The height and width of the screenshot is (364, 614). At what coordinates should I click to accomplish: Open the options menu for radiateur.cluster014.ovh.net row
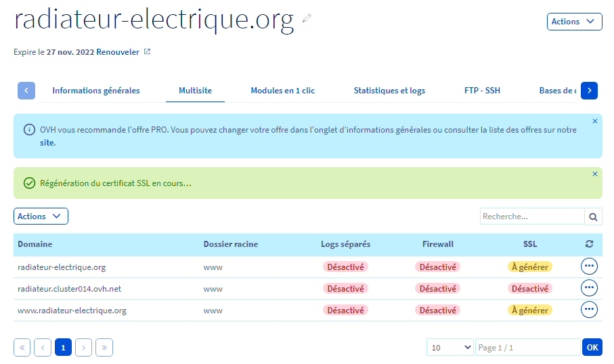(x=589, y=288)
